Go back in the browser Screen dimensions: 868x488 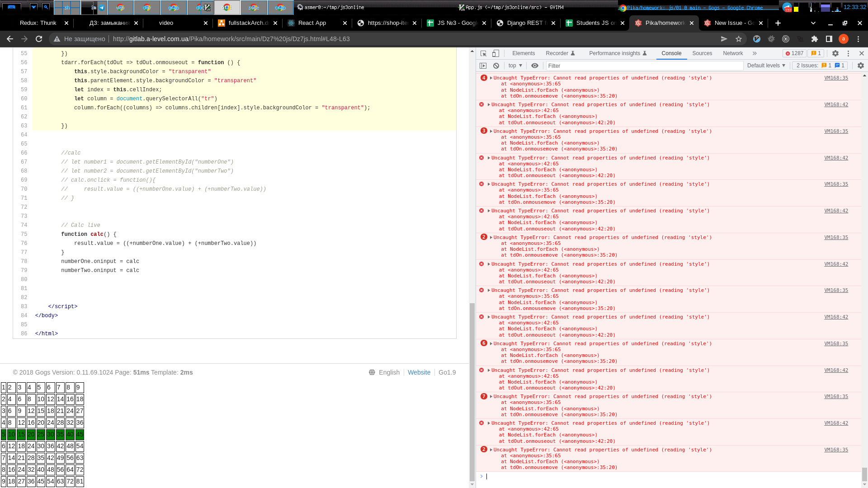(x=10, y=39)
